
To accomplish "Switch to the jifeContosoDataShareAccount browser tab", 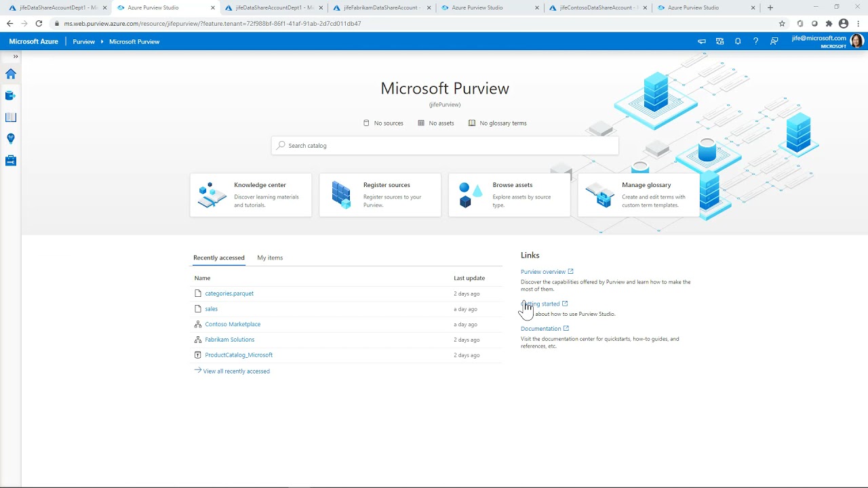I will click(x=598, y=7).
